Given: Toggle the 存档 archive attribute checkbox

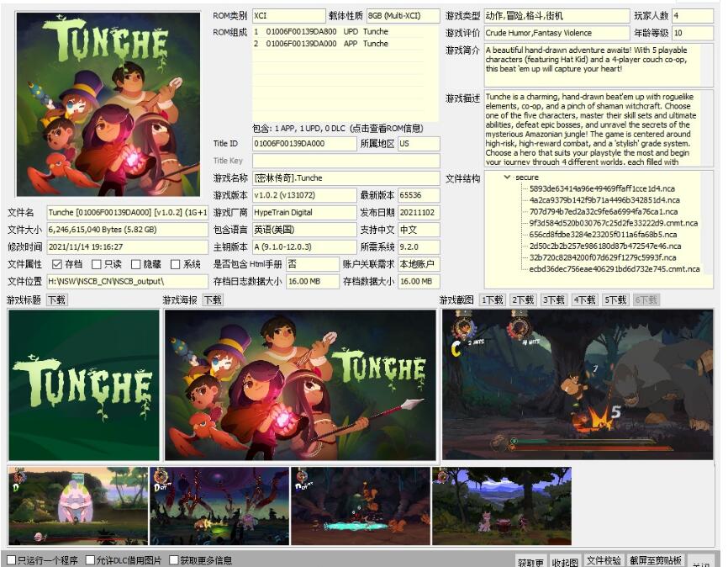Looking at the screenshot, I should [x=57, y=264].
